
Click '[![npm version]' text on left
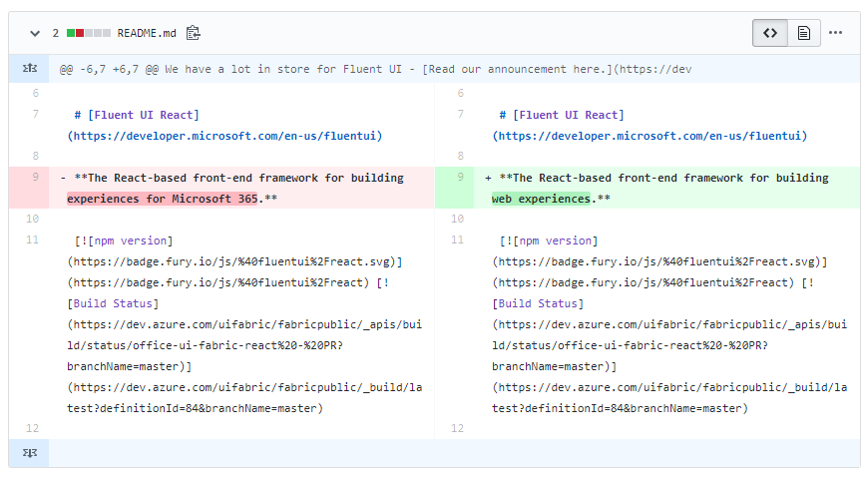[124, 240]
